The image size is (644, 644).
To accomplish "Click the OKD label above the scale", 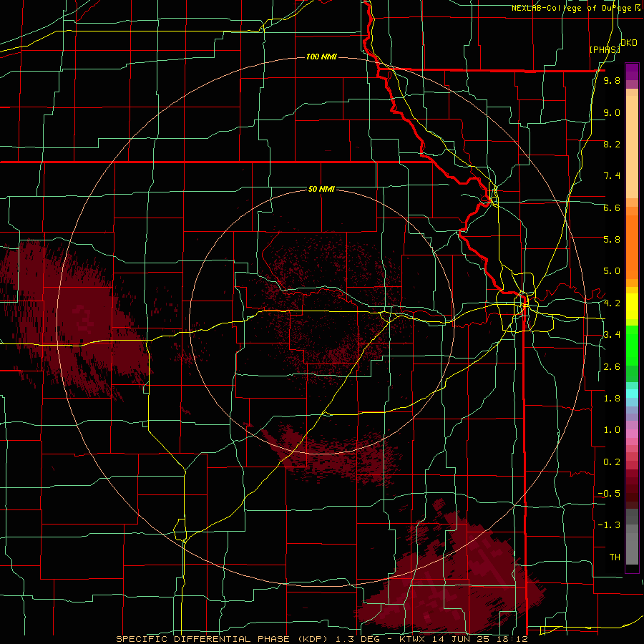I will tap(629, 43).
